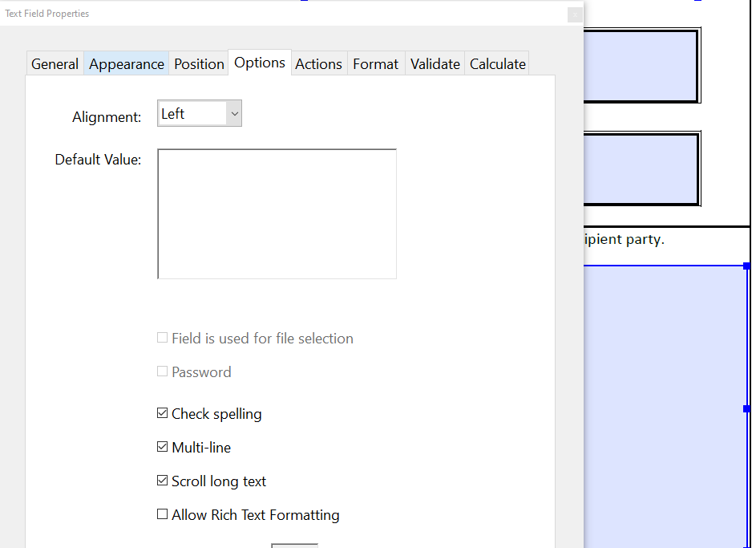Select the Position tab
The image size is (756, 548).
(x=198, y=63)
